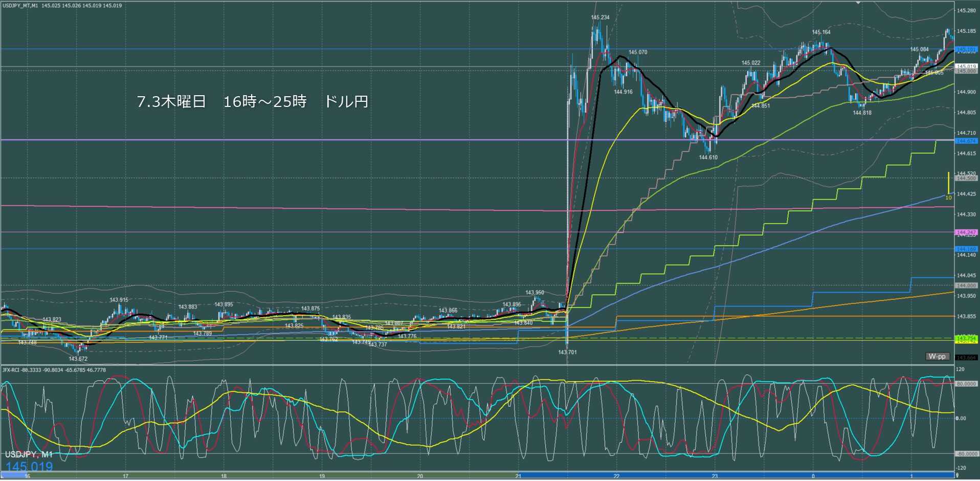Select the date and time text annotation
Screen dimensions: 980x481
tap(252, 101)
